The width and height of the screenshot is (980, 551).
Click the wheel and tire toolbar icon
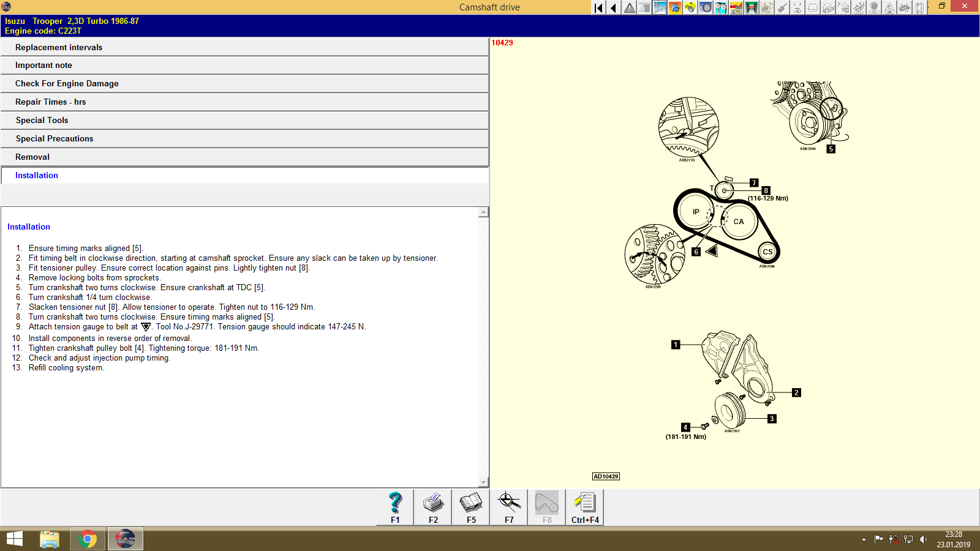pyautogui.click(x=705, y=7)
